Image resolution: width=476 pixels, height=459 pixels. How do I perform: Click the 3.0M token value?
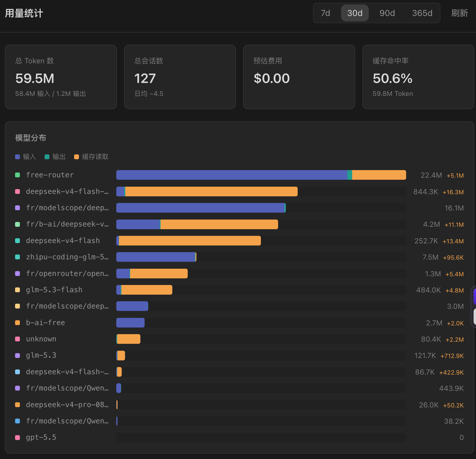(455, 306)
